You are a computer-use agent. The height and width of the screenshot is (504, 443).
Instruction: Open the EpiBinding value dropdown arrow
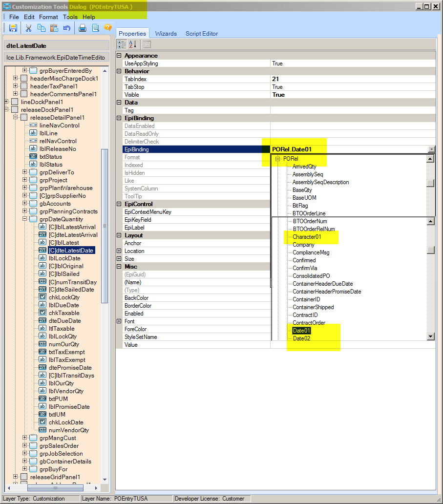point(431,149)
